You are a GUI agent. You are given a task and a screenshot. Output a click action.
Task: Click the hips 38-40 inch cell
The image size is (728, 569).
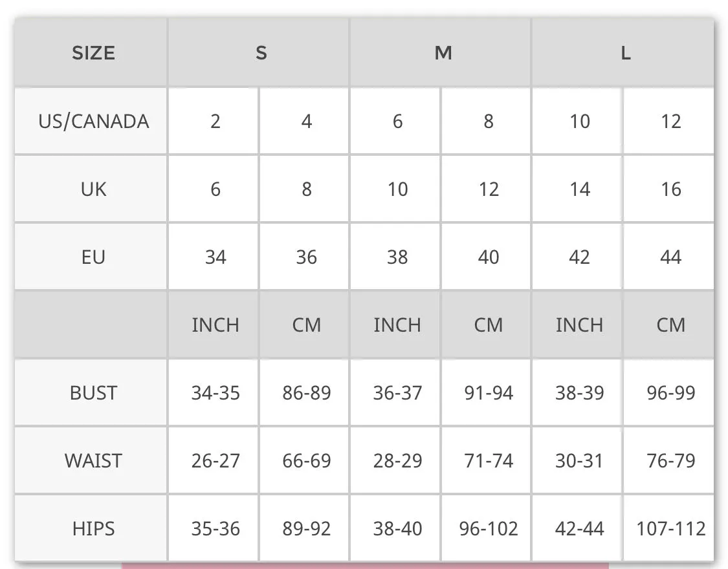pos(395,528)
